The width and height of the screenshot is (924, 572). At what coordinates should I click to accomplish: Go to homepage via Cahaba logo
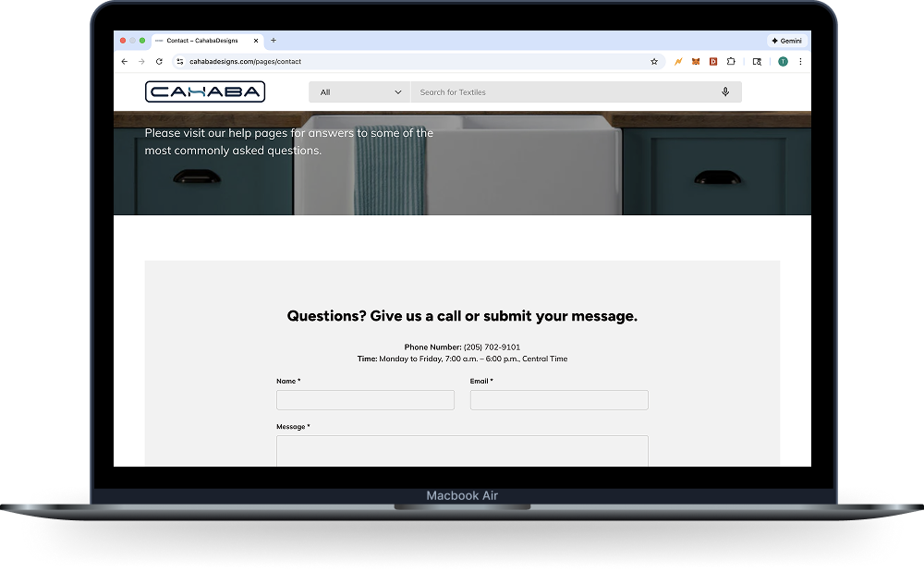(205, 91)
